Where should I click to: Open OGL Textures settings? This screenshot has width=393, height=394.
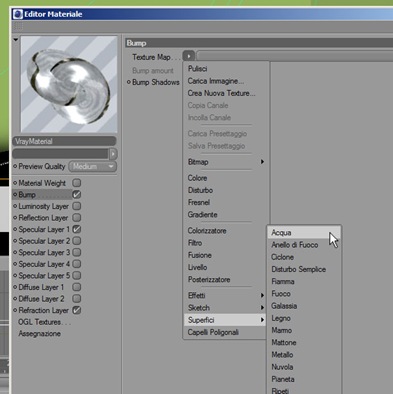(x=44, y=322)
